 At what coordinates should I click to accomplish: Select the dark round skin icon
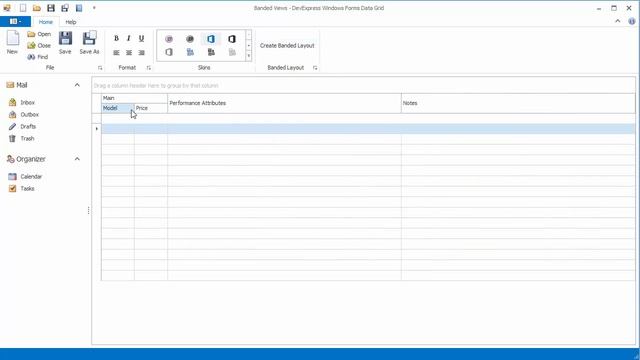[190, 39]
